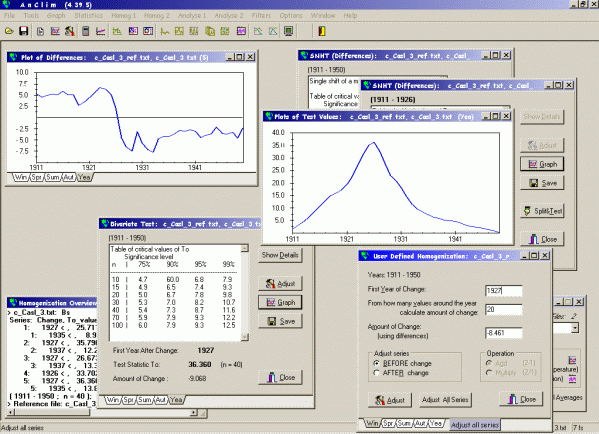
Task: Click Show Details in Bivariate Test window
Action: 280,255
